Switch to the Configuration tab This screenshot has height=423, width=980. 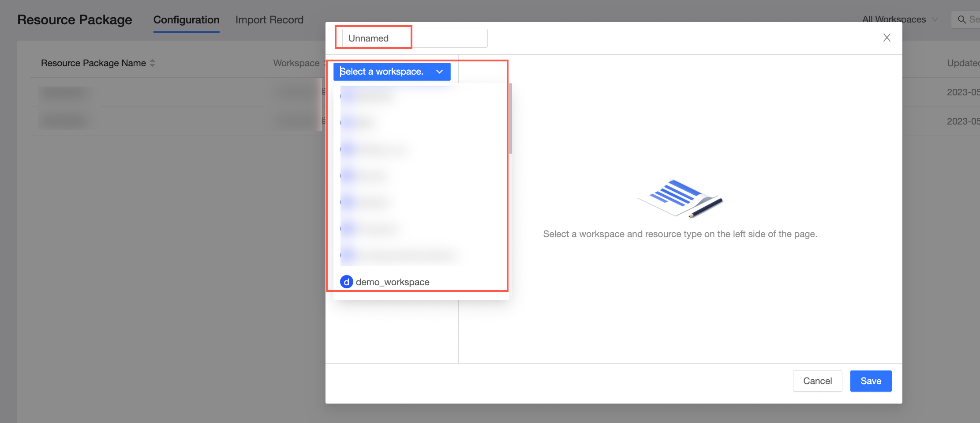click(x=186, y=20)
